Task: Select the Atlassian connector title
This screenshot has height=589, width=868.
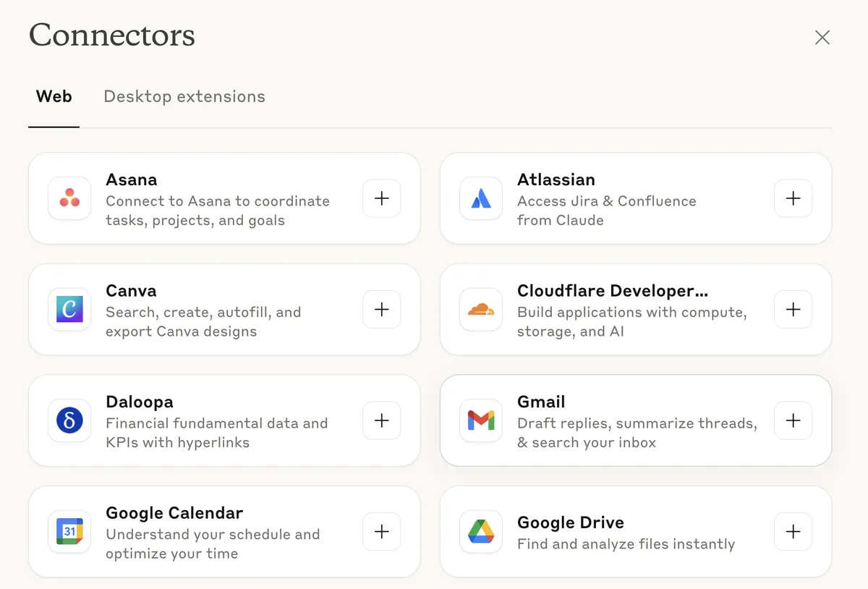Action: (556, 179)
